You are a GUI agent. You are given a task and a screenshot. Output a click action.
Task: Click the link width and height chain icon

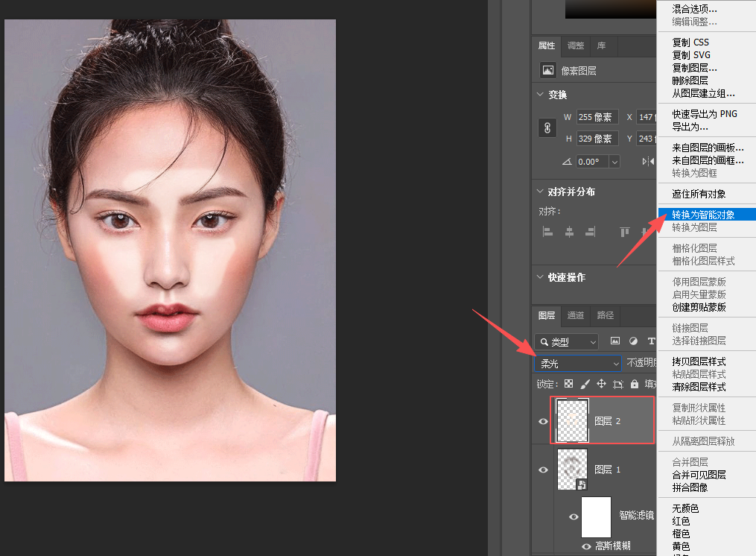coord(547,128)
